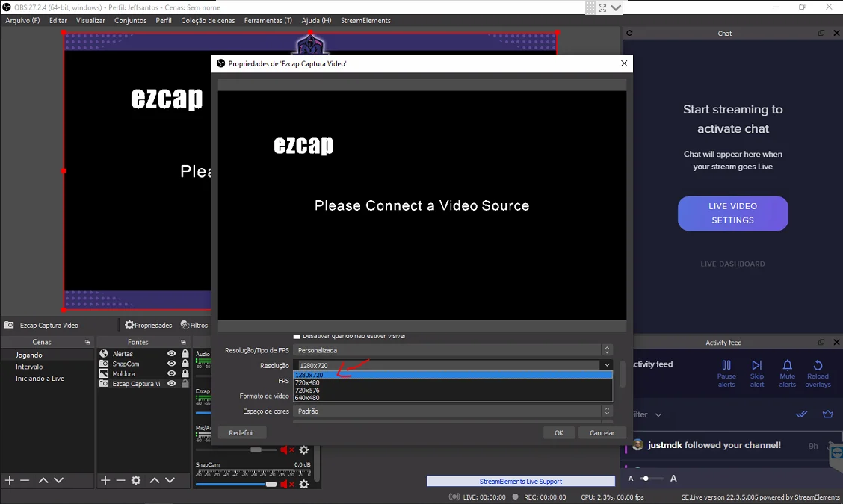Lock the Ezcap Captura Video source

point(185,384)
